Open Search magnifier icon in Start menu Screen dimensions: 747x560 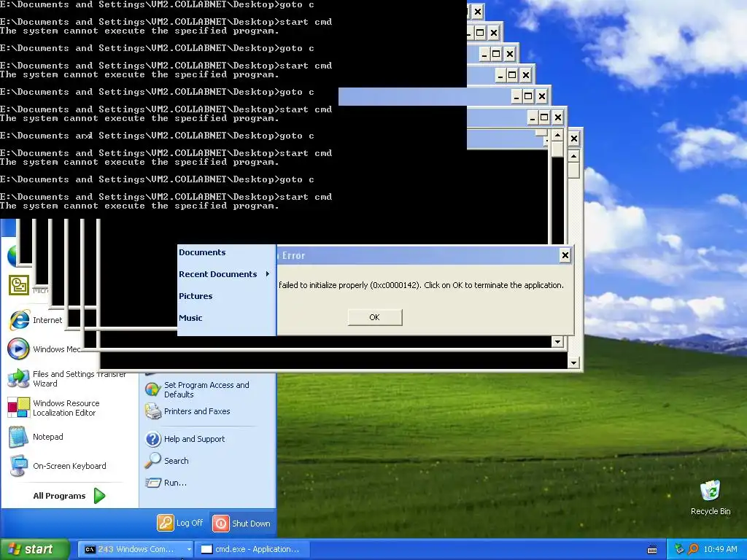[x=153, y=461]
